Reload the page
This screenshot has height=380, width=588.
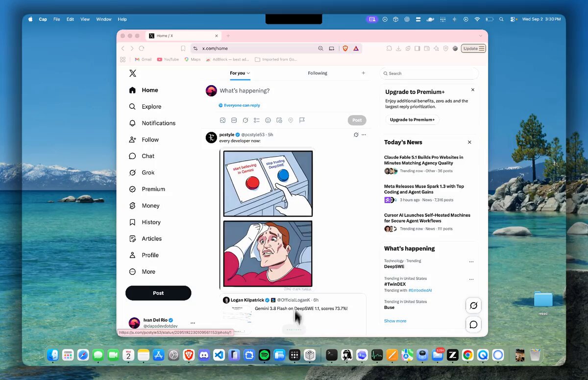coord(142,48)
